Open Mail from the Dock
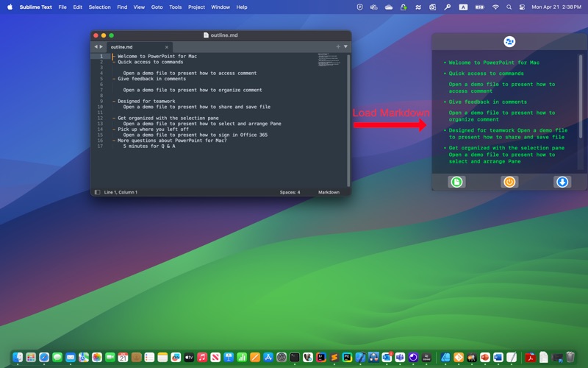Image resolution: width=588 pixels, height=368 pixels. pyautogui.click(x=71, y=357)
